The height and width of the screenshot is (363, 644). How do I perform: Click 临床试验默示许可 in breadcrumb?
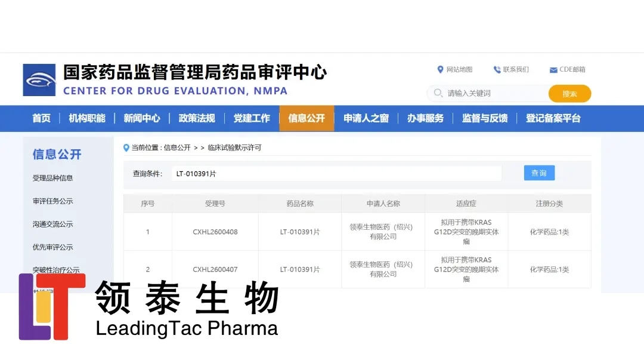coord(234,147)
